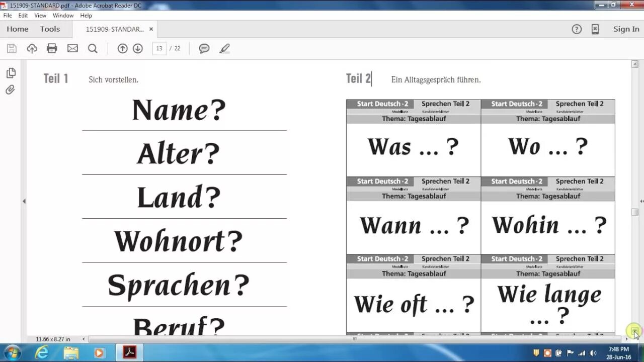Click the Action Center flag tray icon
The image size is (644, 362).
pos(571,353)
